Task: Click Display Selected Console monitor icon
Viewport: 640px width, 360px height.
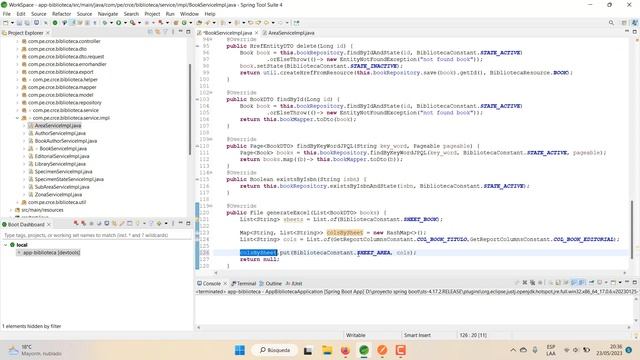Action: [x=600, y=282]
